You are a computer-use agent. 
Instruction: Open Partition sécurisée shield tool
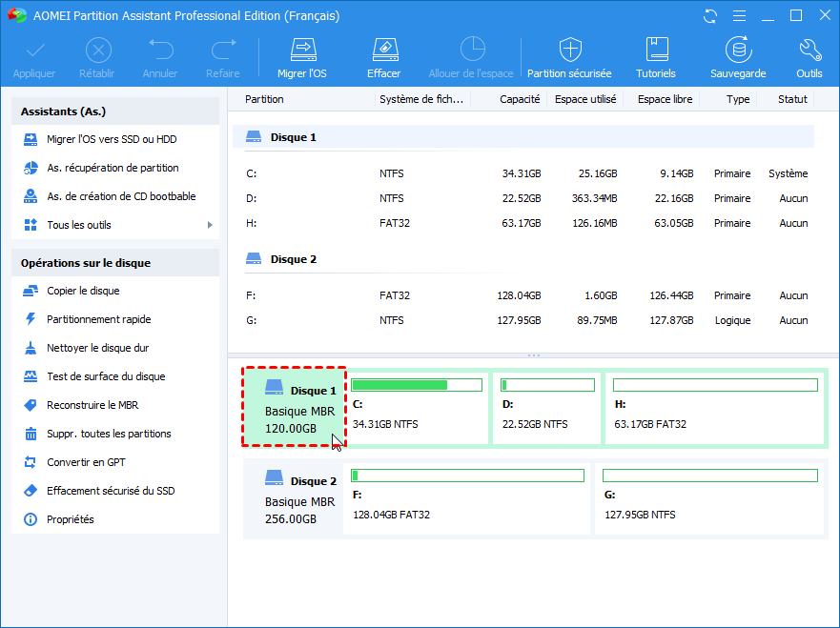(569, 58)
